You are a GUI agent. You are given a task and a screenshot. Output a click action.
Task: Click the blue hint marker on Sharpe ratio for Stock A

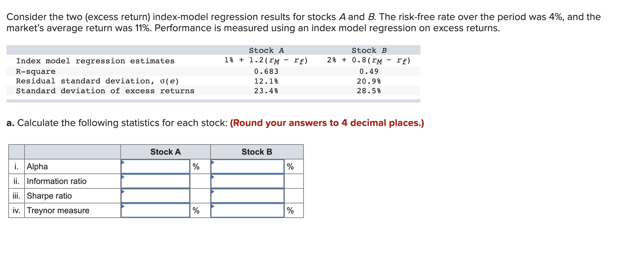pos(123,192)
